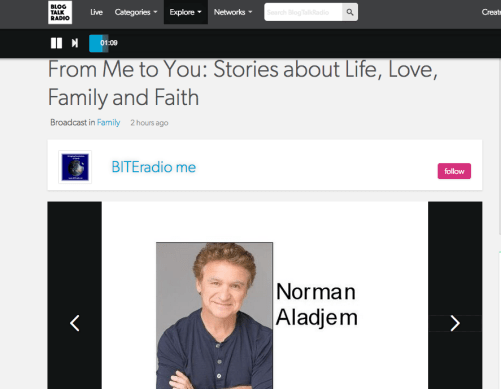The height and width of the screenshot is (389, 501).
Task: Pause the audio playback
Action: 56,43
